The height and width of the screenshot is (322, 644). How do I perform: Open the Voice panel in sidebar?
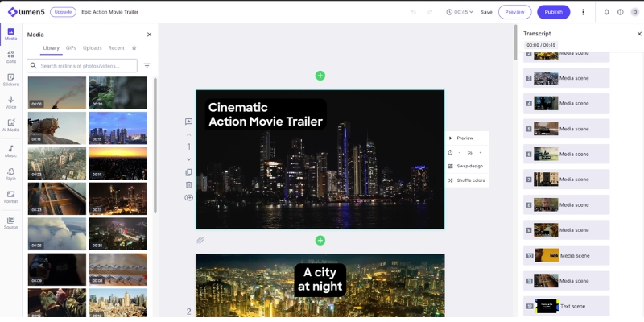[x=10, y=103]
